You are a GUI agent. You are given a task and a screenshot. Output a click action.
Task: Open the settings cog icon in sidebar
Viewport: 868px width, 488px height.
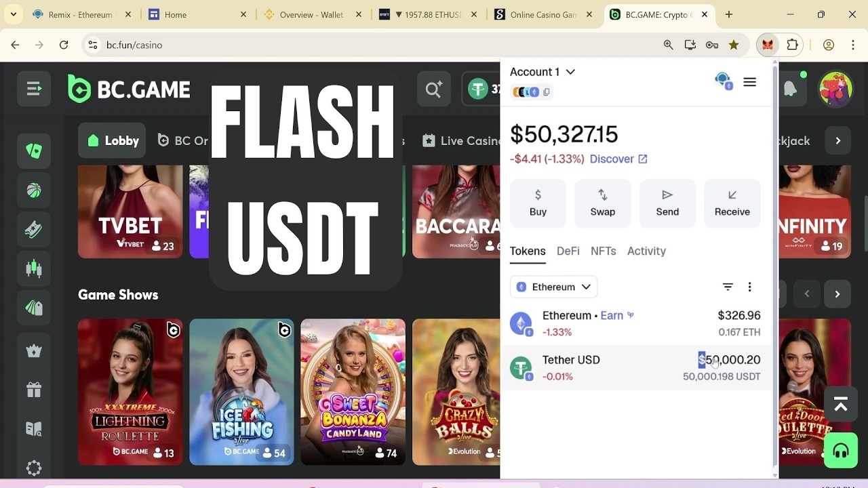(x=34, y=468)
